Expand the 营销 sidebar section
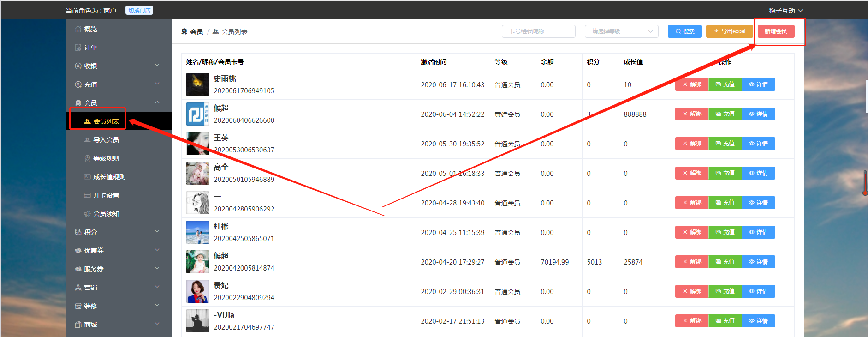868x337 pixels. (x=119, y=288)
